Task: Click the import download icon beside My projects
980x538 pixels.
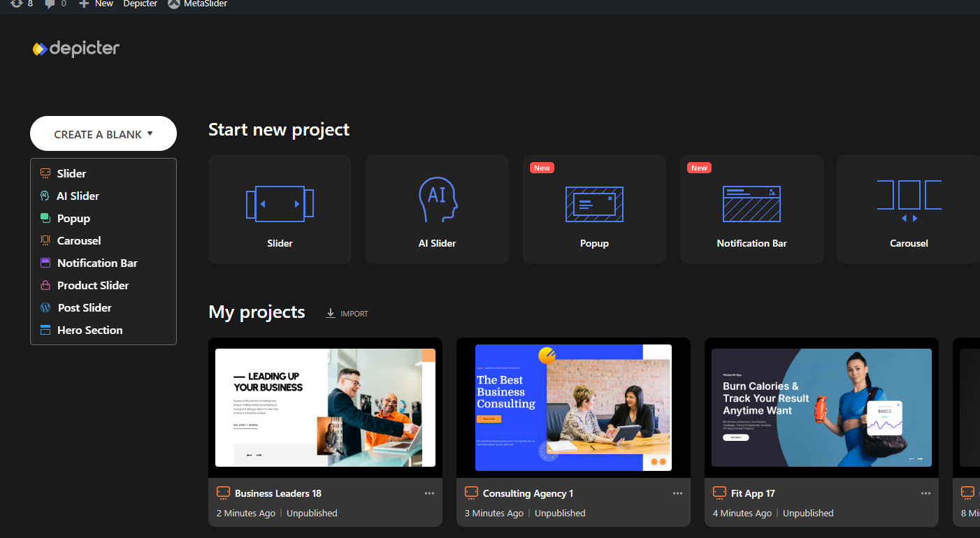Action: click(x=331, y=314)
